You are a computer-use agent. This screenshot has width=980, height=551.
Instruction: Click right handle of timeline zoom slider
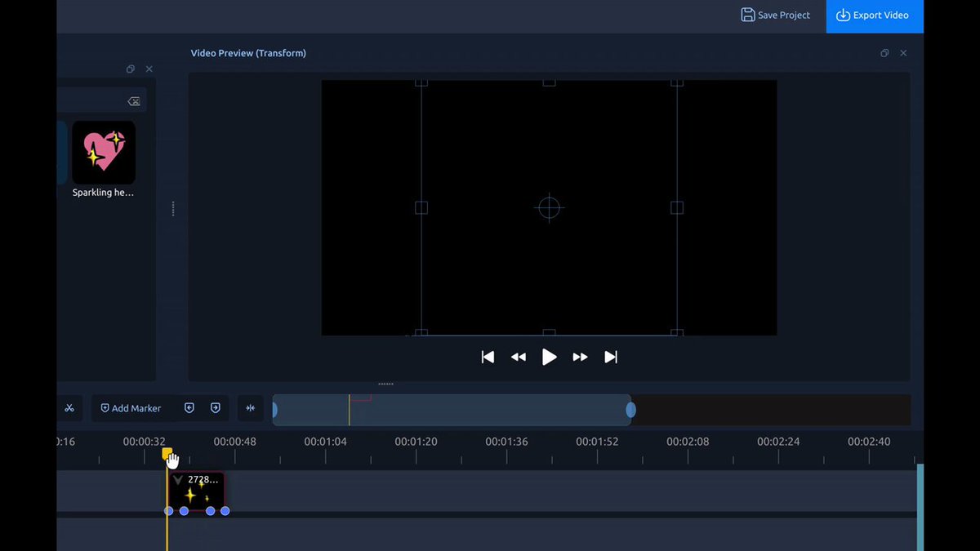click(630, 410)
